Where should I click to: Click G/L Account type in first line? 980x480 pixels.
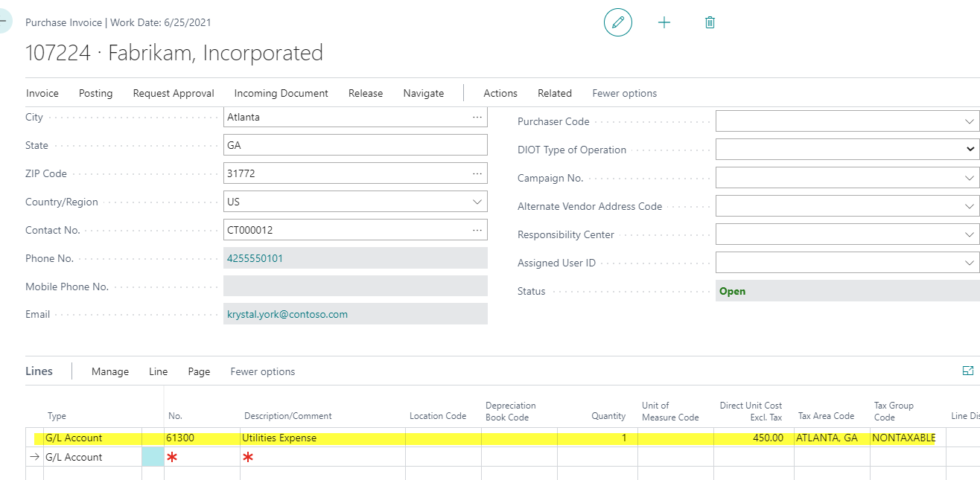[x=92, y=438]
